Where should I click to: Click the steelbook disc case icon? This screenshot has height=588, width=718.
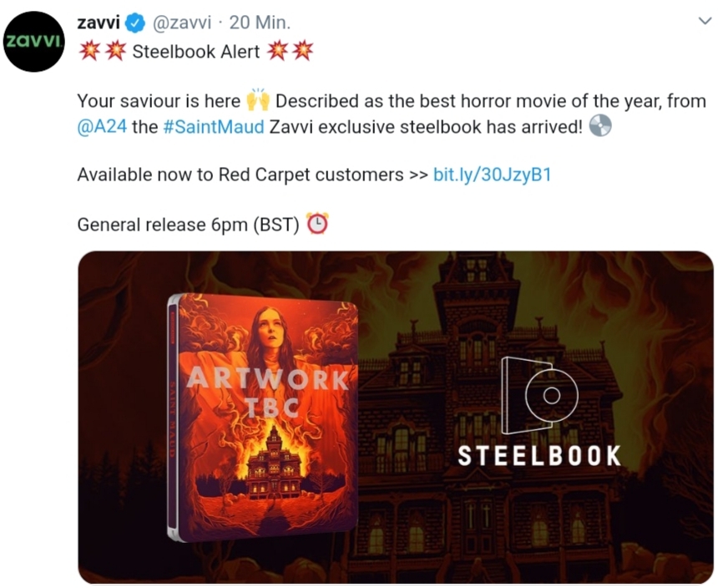click(x=539, y=396)
